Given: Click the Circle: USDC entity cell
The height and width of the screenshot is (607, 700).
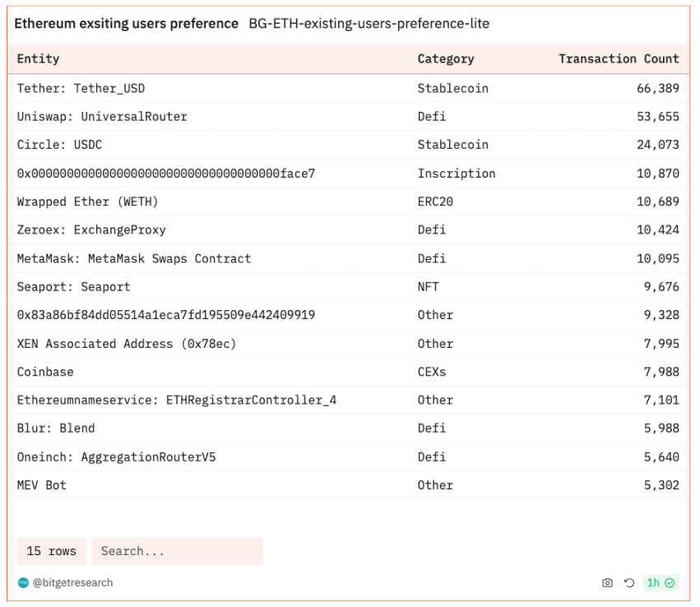Looking at the screenshot, I should click(x=59, y=145).
